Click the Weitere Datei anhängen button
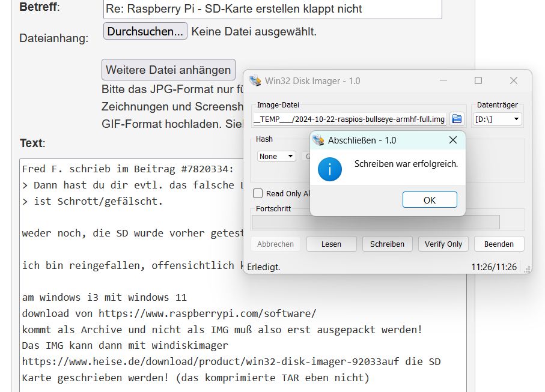The height and width of the screenshot is (392, 545). 169,70
